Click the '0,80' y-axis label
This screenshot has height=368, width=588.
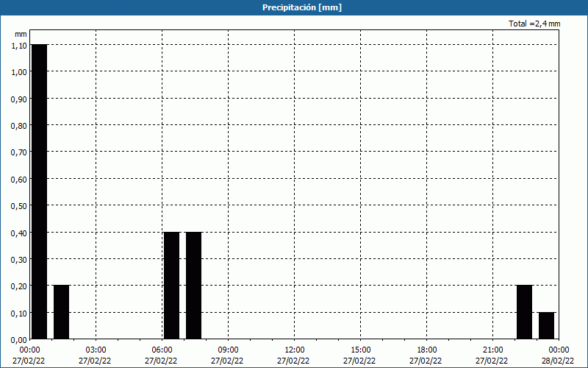pos(19,126)
